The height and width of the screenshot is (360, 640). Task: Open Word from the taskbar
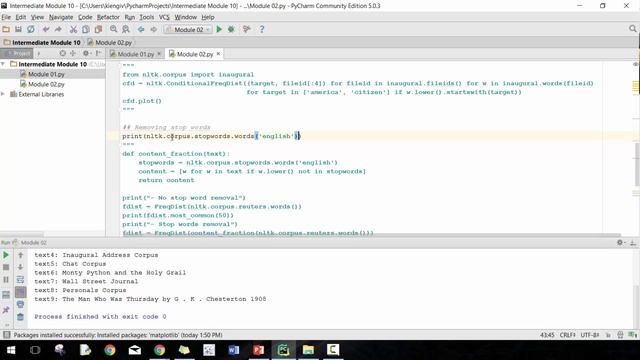tap(233, 350)
